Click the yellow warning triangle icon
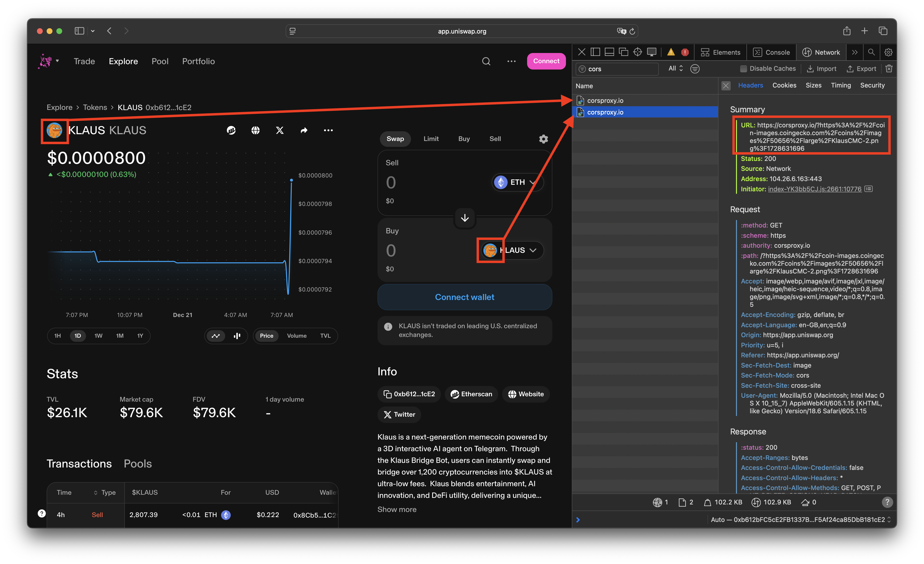Screen dimensions: 924x564 (671, 52)
